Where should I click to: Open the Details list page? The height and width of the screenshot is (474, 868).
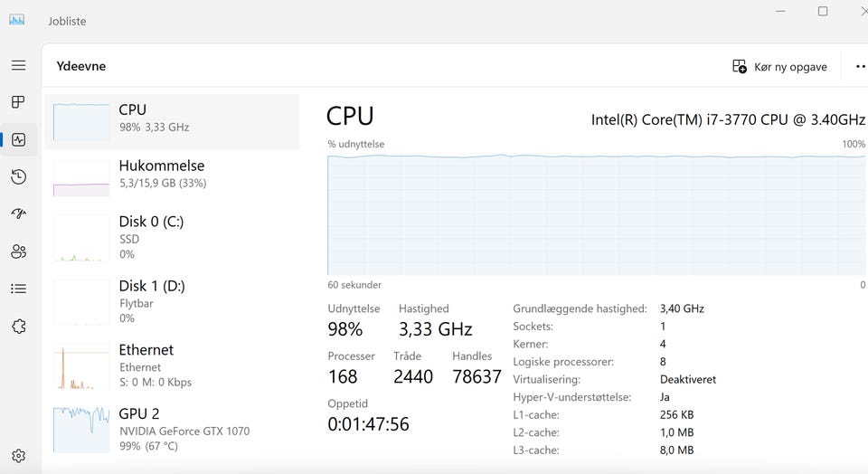pyautogui.click(x=18, y=289)
